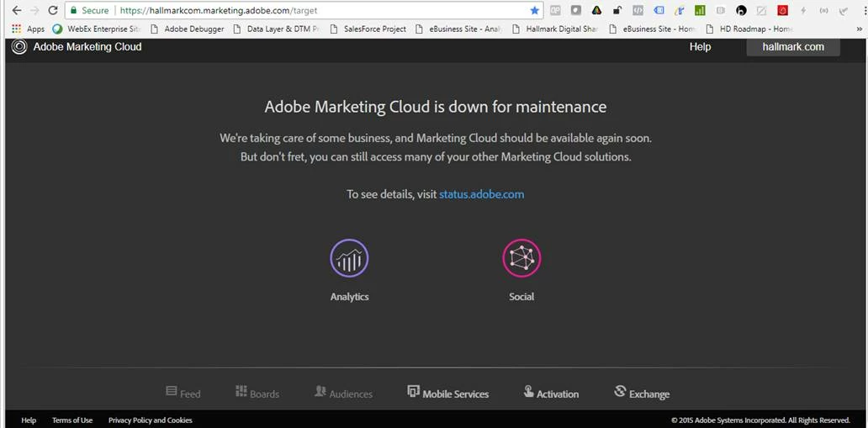Screen dimensions: 868x428
Task: Open Terms of Use footer link
Action: click(x=72, y=420)
